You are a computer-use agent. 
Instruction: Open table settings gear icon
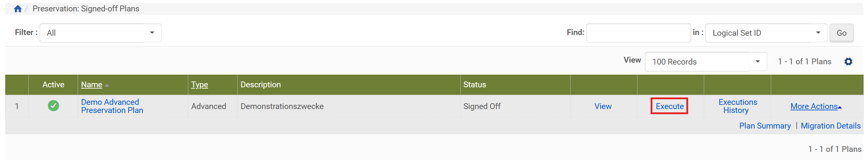click(848, 62)
